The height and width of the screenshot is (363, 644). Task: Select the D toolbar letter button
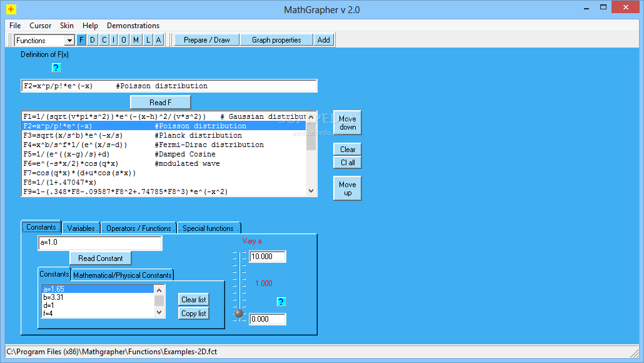[x=93, y=40]
